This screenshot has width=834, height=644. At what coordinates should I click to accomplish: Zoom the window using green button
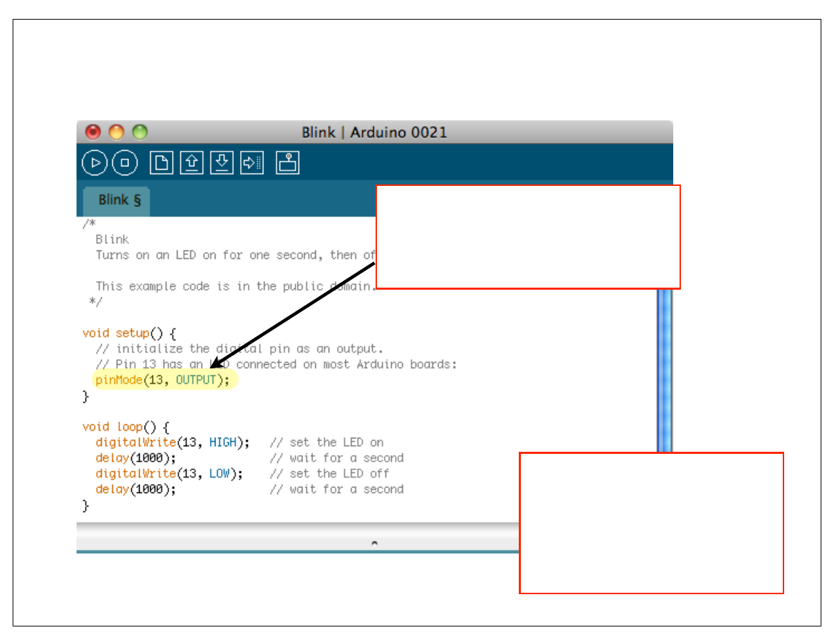[140, 132]
